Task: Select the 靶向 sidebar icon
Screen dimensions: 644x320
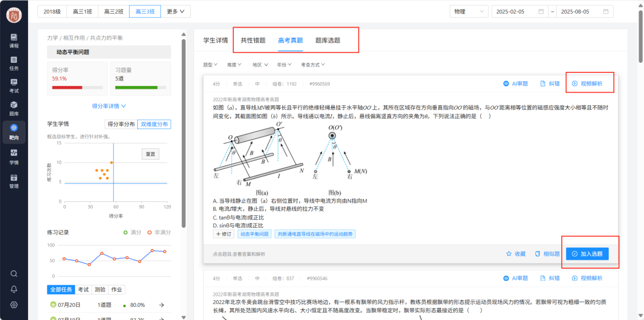Action: [14, 131]
